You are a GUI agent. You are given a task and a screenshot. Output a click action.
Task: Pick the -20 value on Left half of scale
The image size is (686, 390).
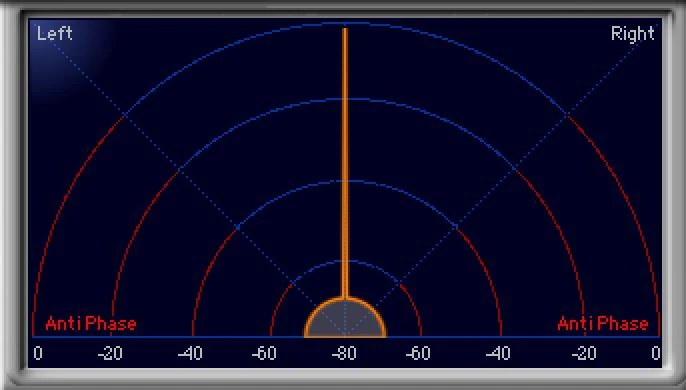[x=110, y=353]
